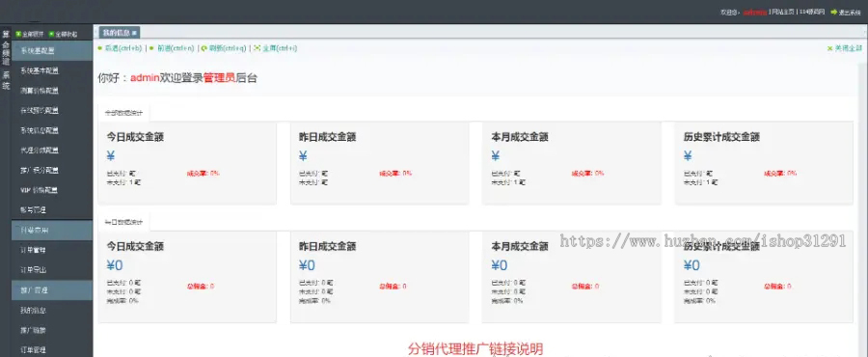Toggle the sidebar group header above 订单导出
This screenshot has height=357, width=868.
point(52,230)
